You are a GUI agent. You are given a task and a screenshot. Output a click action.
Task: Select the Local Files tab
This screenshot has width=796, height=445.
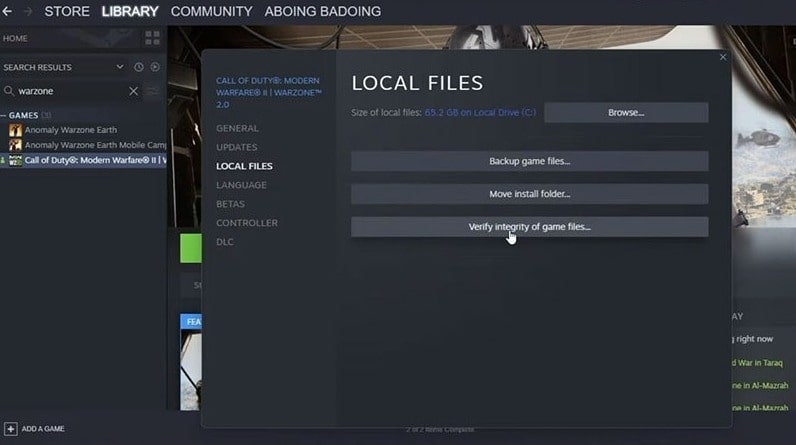point(244,166)
